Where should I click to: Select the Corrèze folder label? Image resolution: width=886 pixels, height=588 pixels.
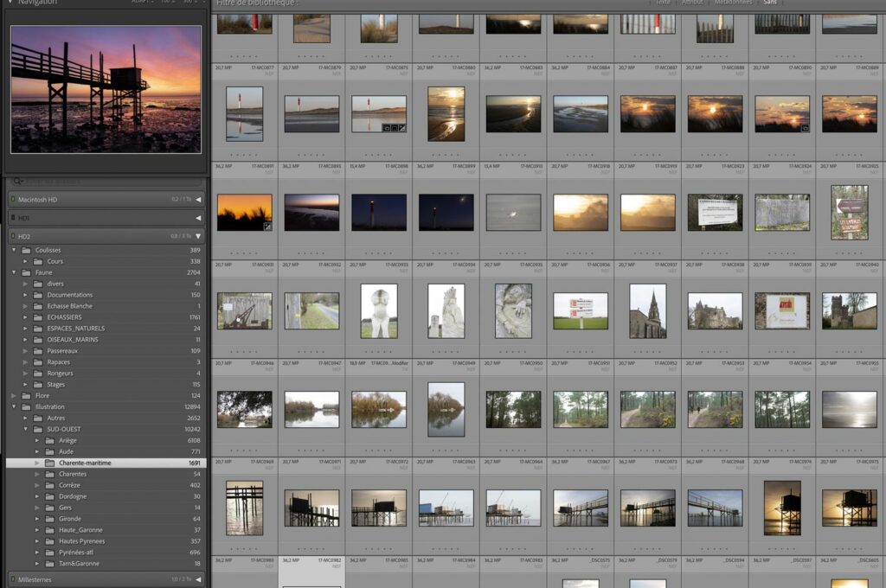(x=69, y=485)
